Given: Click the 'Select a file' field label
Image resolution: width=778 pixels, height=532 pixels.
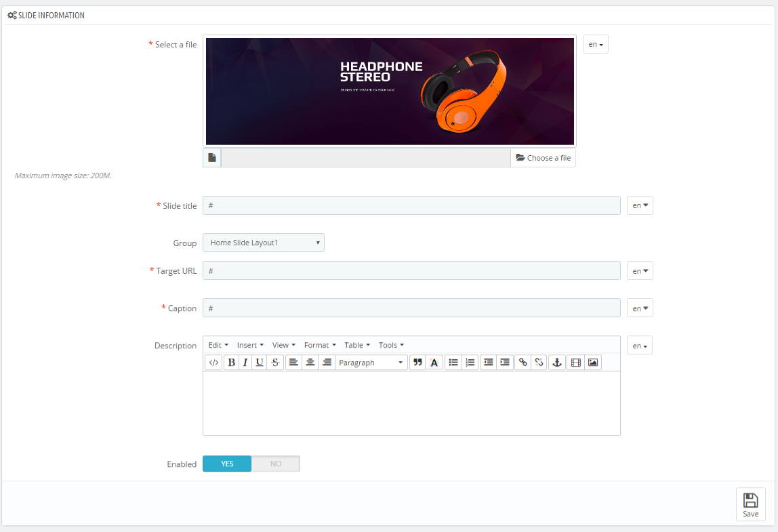Looking at the screenshot, I should [176, 45].
